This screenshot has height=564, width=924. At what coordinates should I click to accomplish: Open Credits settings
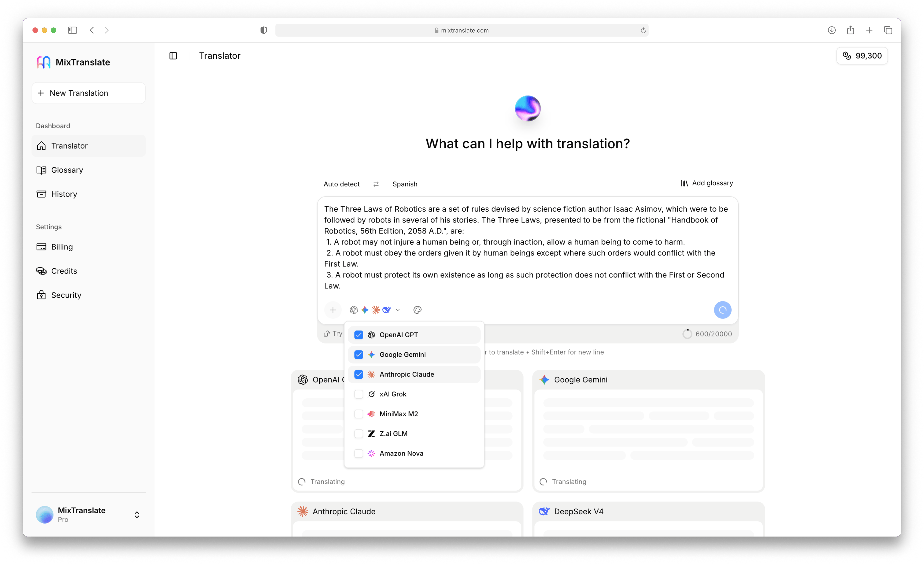tap(89, 271)
